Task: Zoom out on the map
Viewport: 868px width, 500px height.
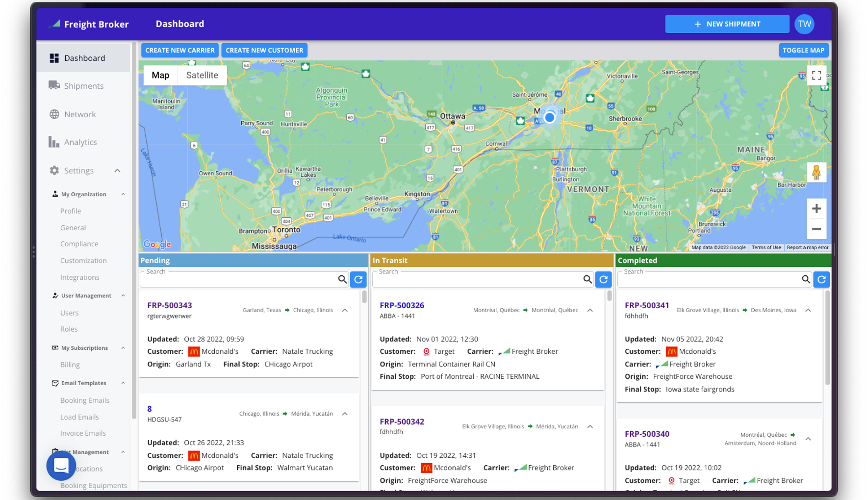Action: [817, 229]
